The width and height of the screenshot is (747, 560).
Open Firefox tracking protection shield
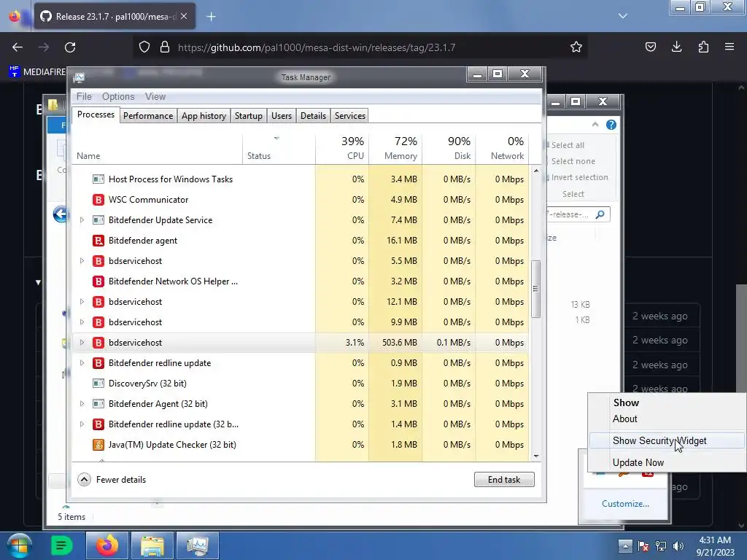[144, 47]
